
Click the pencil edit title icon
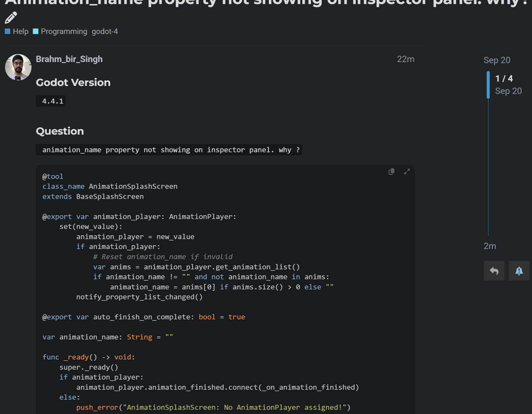click(x=11, y=18)
